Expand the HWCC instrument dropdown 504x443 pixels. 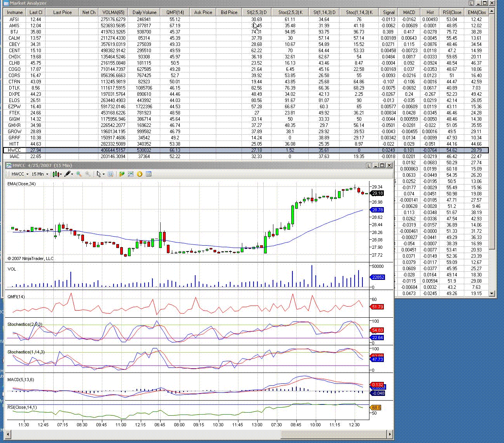click(x=27, y=174)
